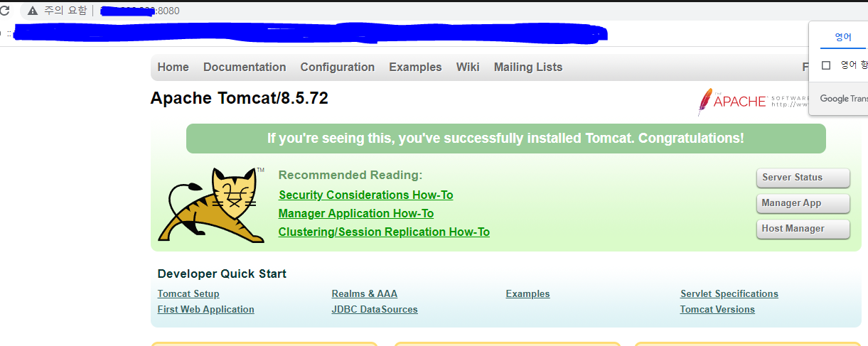This screenshot has width=868, height=346.
Task: Open the Realms & AAA link
Action: pos(365,294)
